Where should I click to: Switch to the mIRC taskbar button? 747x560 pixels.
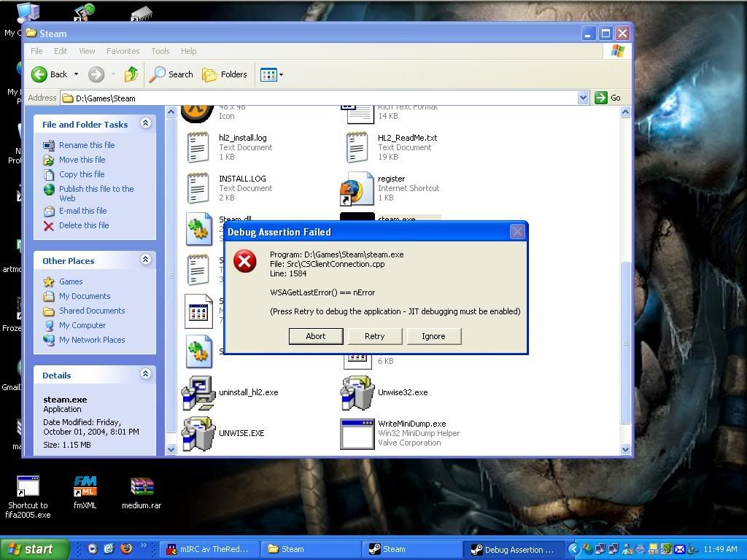(208, 549)
